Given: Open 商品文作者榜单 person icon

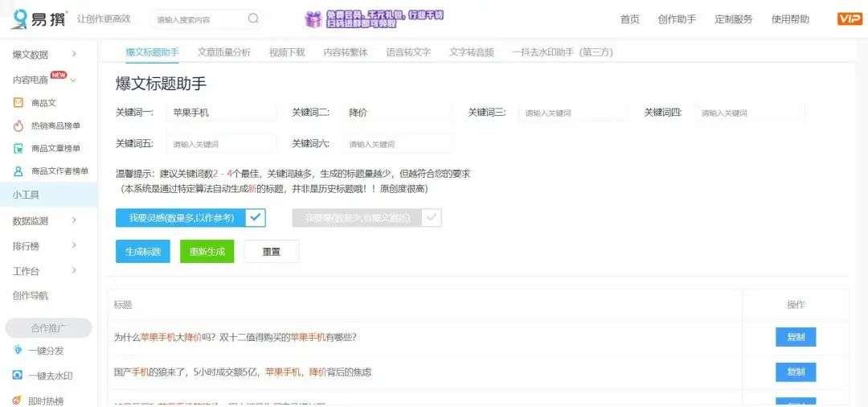Looking at the screenshot, I should (18, 171).
